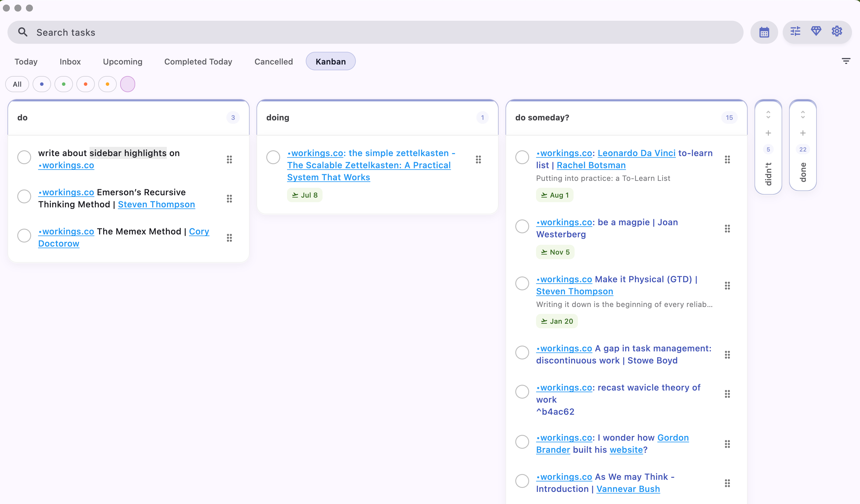Show all tags with All filter
Screen dimensions: 860x504
point(17,84)
